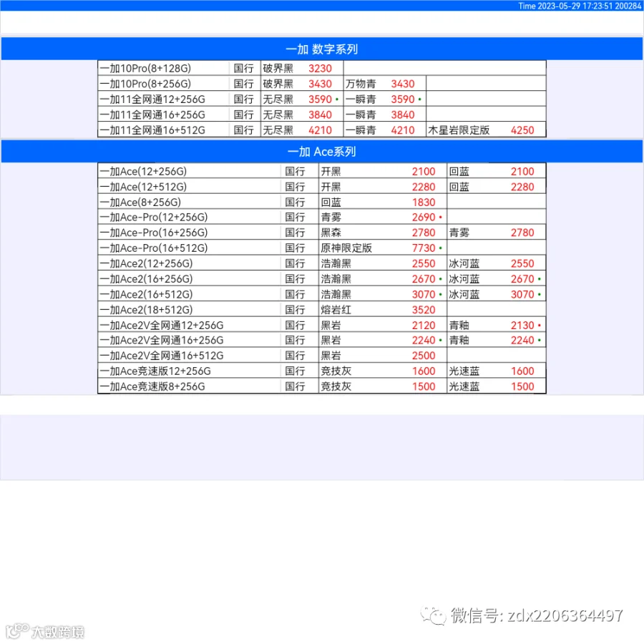The width and height of the screenshot is (644, 644).
Task: Select the 一加Ace(8+256G) model cell
Action: (190, 202)
